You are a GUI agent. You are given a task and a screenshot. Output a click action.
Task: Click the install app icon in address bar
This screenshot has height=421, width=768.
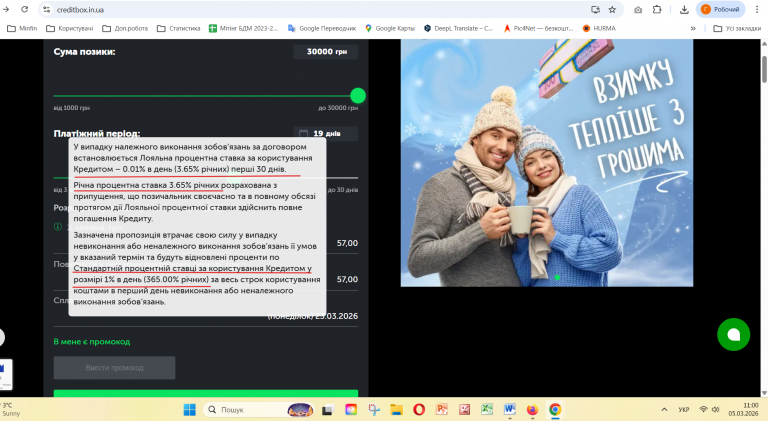click(595, 9)
